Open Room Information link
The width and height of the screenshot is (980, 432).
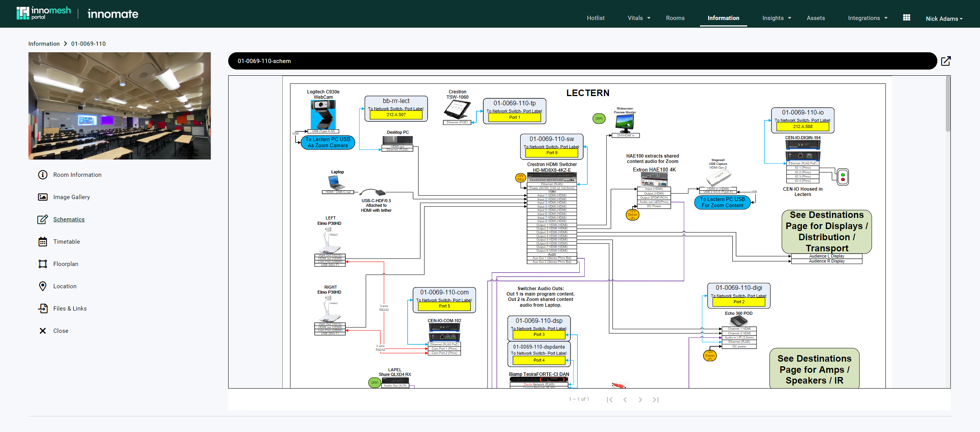coord(77,175)
